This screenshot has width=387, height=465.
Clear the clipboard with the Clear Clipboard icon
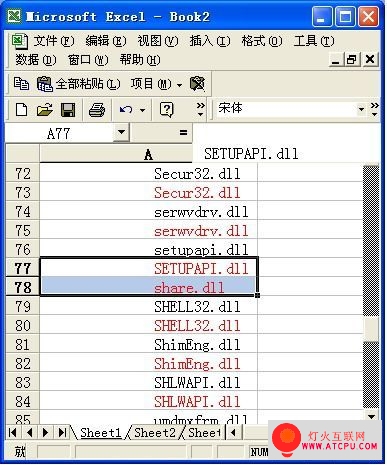197,84
